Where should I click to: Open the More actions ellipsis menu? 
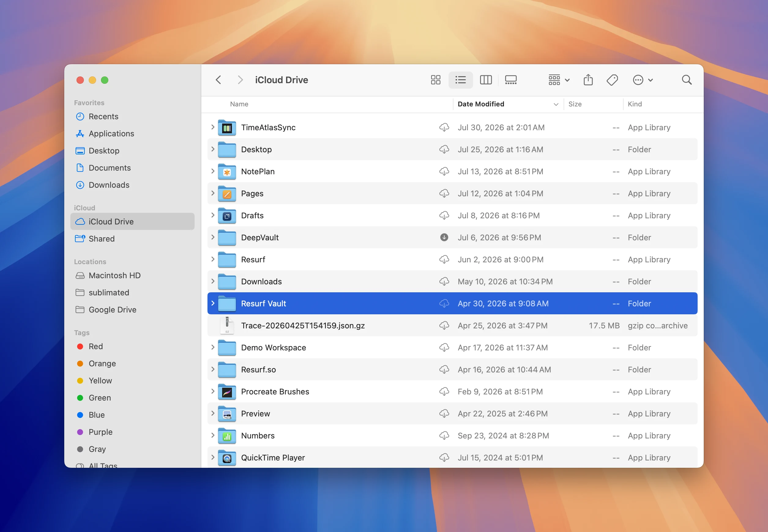click(643, 80)
